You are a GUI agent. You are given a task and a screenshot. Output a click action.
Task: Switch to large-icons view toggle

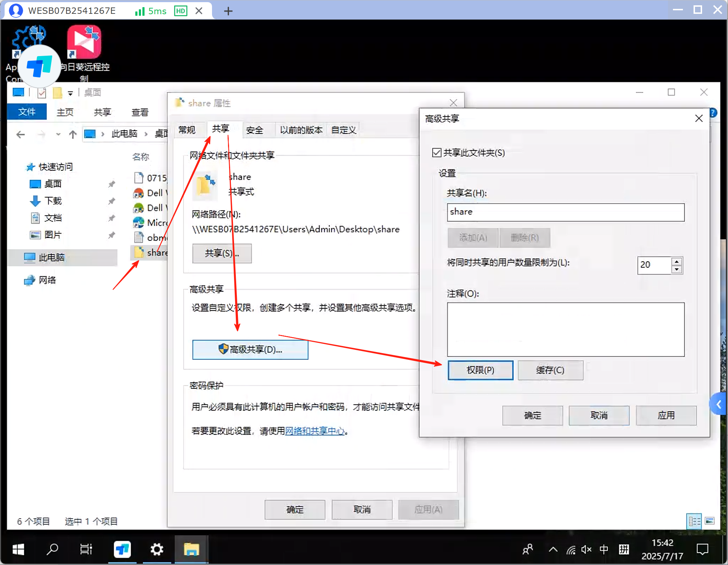tap(710, 521)
